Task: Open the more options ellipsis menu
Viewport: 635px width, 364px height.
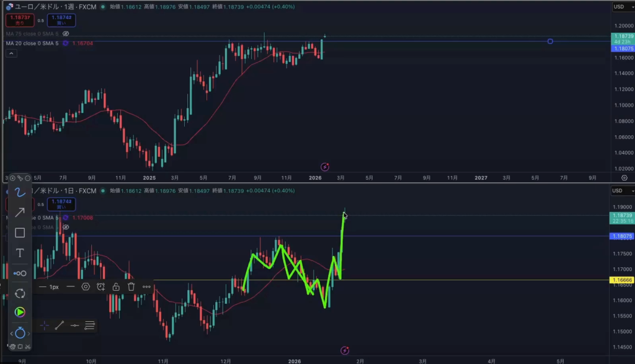Action: (x=146, y=286)
